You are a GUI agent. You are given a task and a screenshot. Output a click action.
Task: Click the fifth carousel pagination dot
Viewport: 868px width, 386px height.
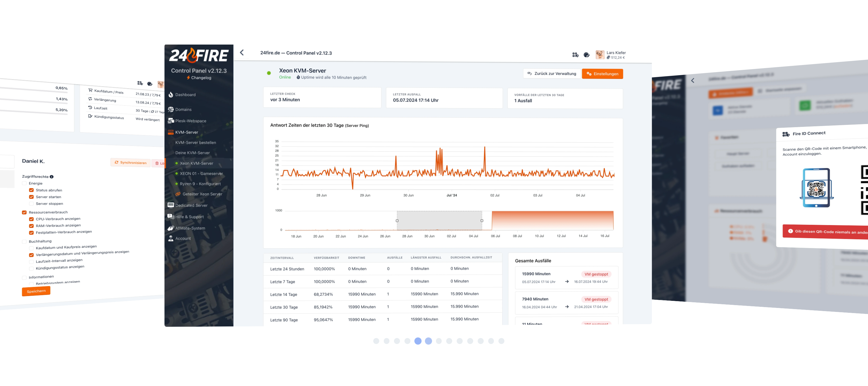click(x=418, y=341)
